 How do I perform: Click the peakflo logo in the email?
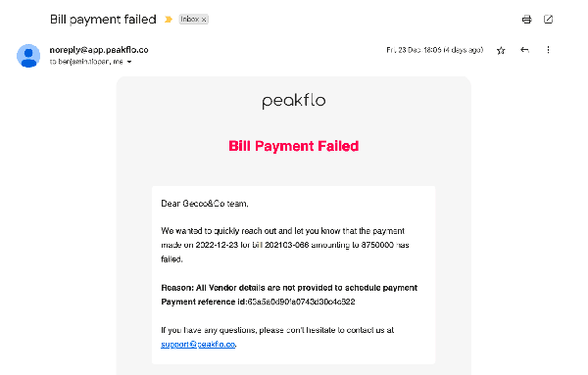click(294, 101)
